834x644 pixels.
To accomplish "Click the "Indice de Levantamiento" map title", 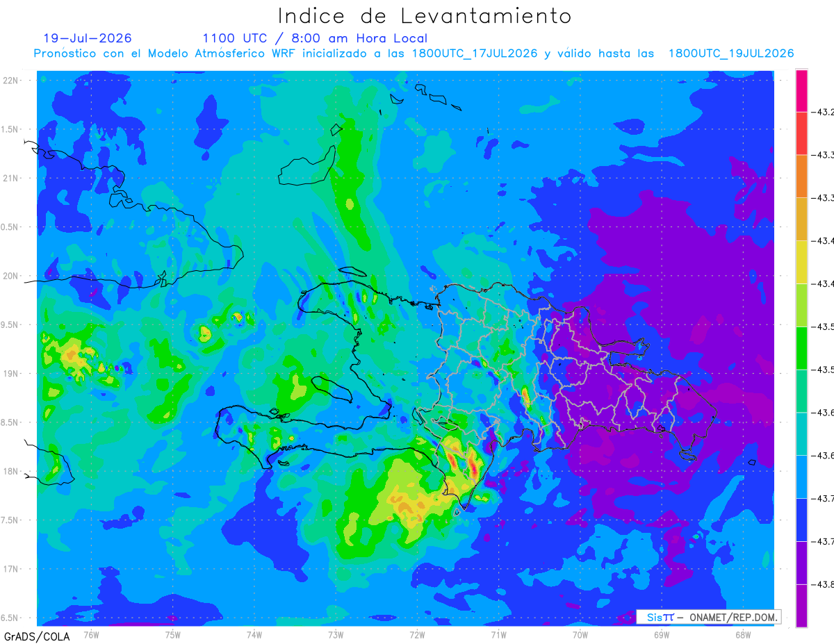I will point(425,16).
